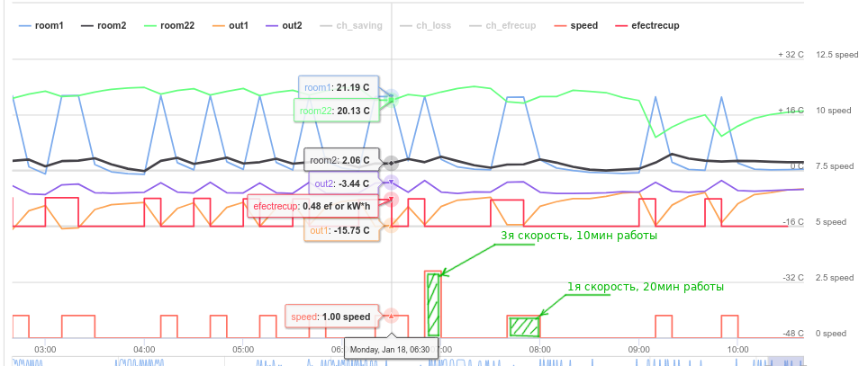Image resolution: width=868 pixels, height=366 pixels.
Task: Click the hatched first-speed green rectangle
Action: 524,326
